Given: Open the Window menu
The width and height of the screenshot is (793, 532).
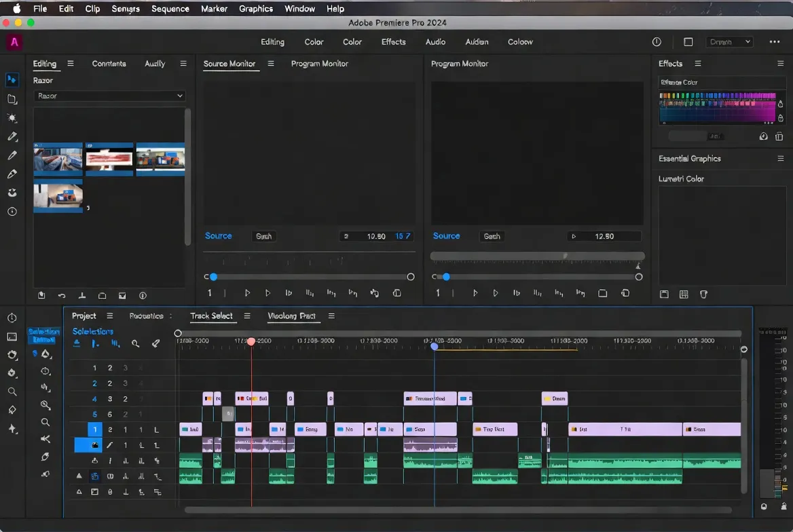Looking at the screenshot, I should (299, 9).
